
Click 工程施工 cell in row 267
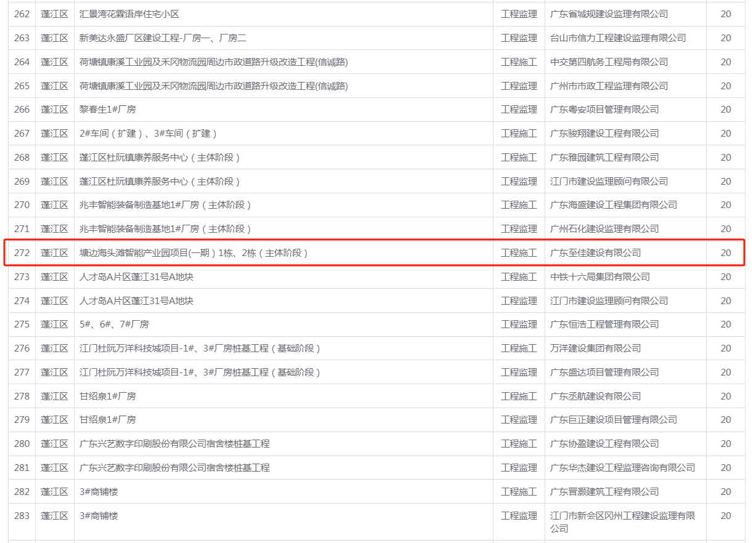pos(519,133)
